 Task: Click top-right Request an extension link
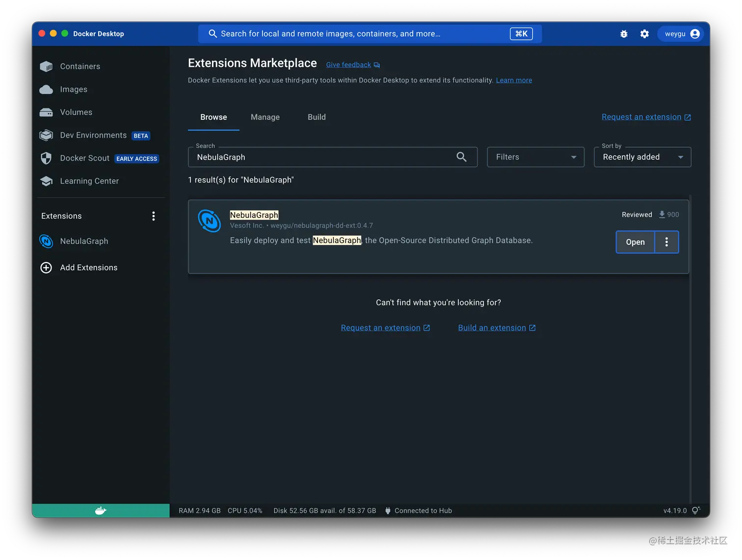646,117
